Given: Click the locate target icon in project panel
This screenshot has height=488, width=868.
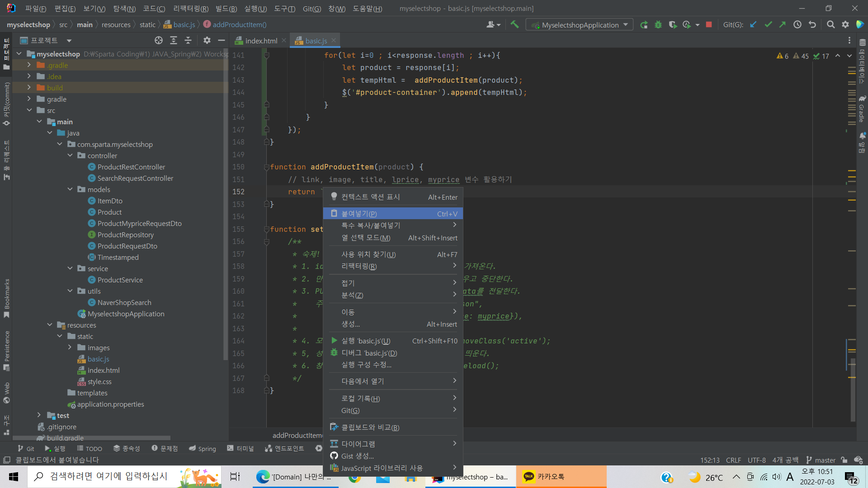Looking at the screenshot, I should tap(158, 41).
